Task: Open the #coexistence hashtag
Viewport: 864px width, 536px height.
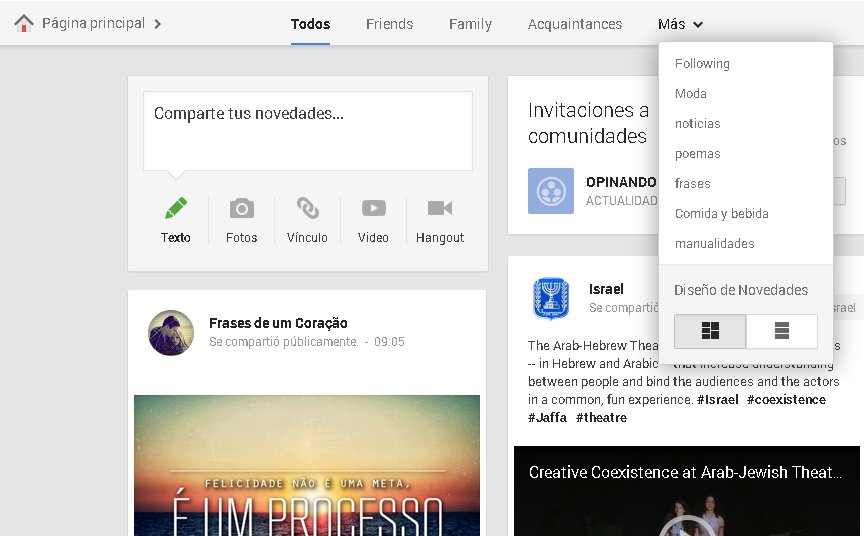Action: tap(786, 399)
